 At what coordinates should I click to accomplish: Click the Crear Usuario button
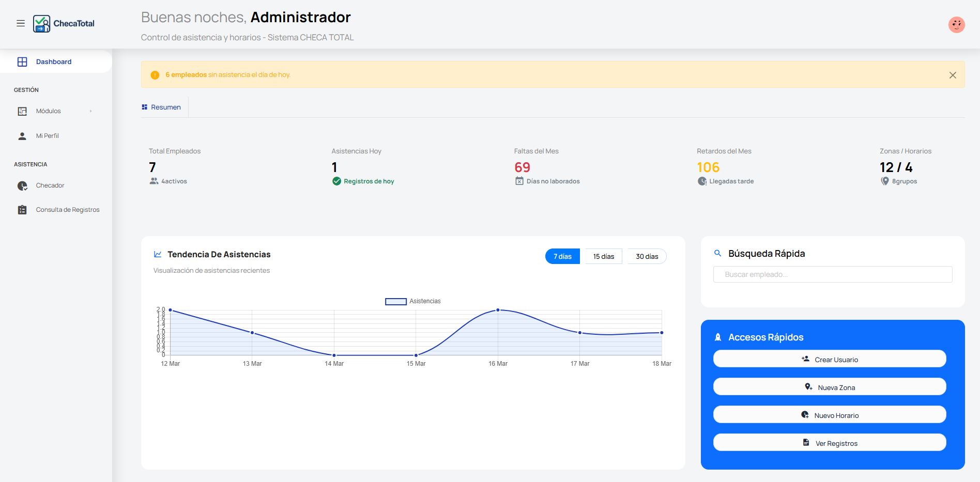(829, 359)
